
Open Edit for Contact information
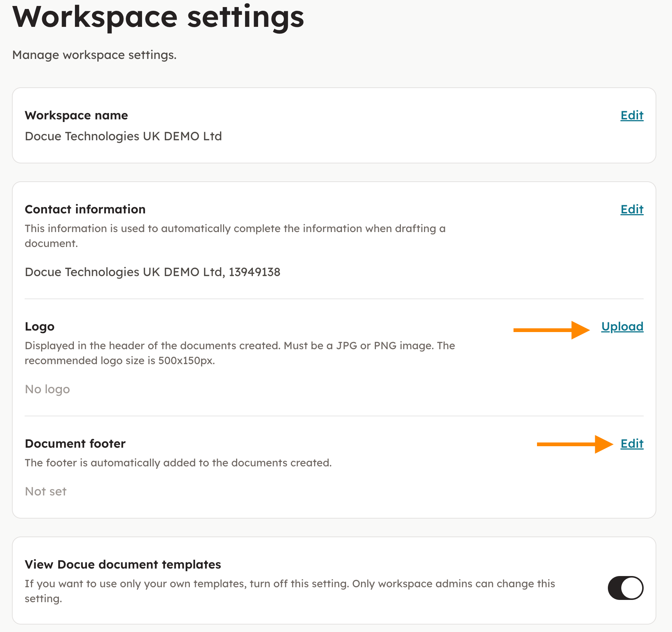pyautogui.click(x=632, y=210)
